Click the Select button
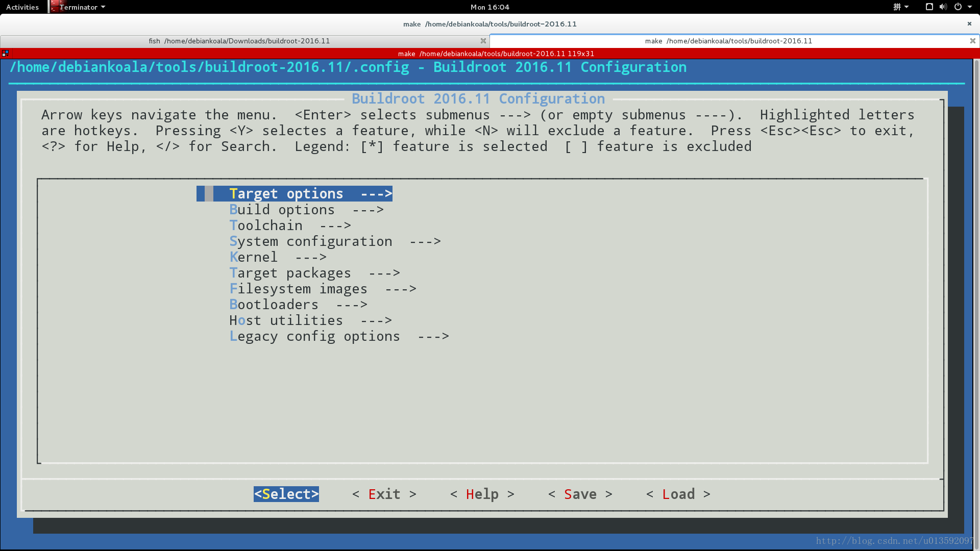 point(286,494)
